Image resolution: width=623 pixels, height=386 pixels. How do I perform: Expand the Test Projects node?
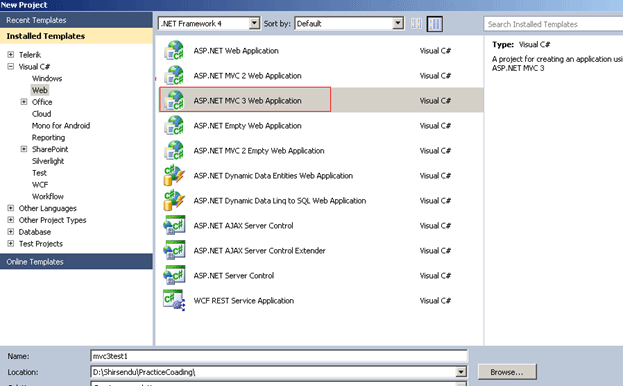click(11, 243)
